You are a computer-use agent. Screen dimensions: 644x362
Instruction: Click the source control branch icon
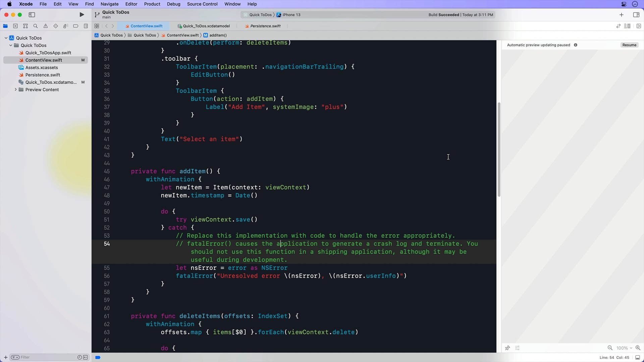tap(97, 15)
